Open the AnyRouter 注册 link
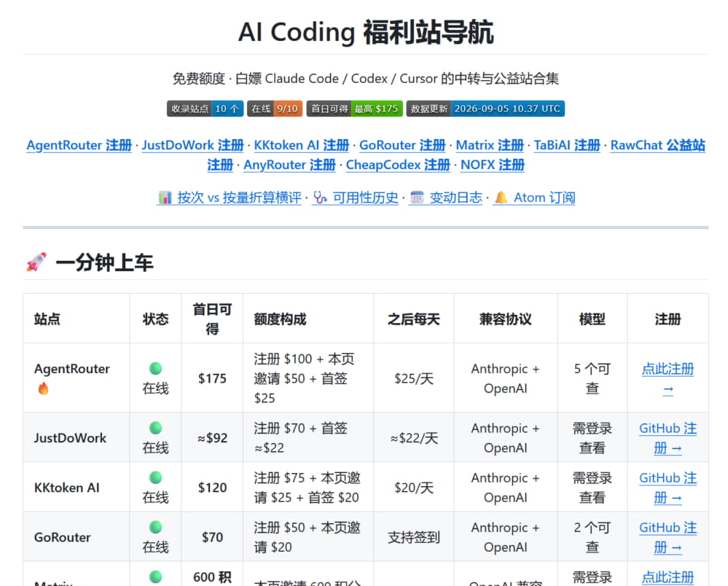This screenshot has width=728, height=586. [x=289, y=165]
